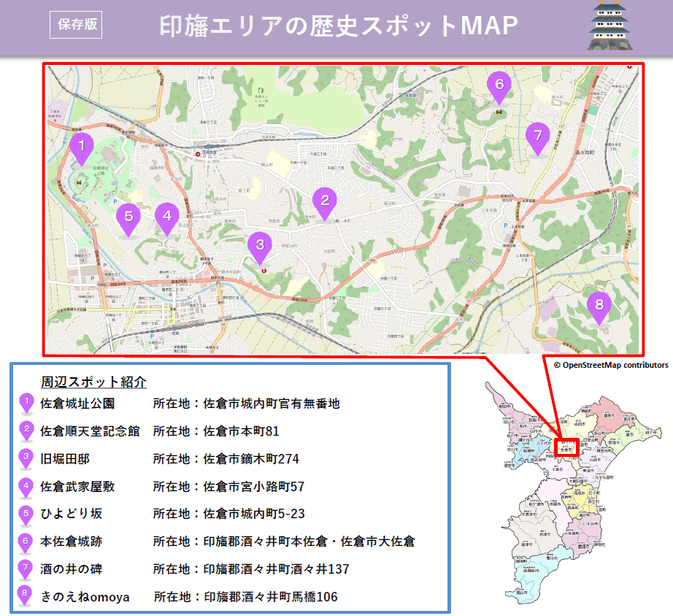Click map marker 5 for Hiyodori-zaka
The image size is (673, 616).
(128, 215)
